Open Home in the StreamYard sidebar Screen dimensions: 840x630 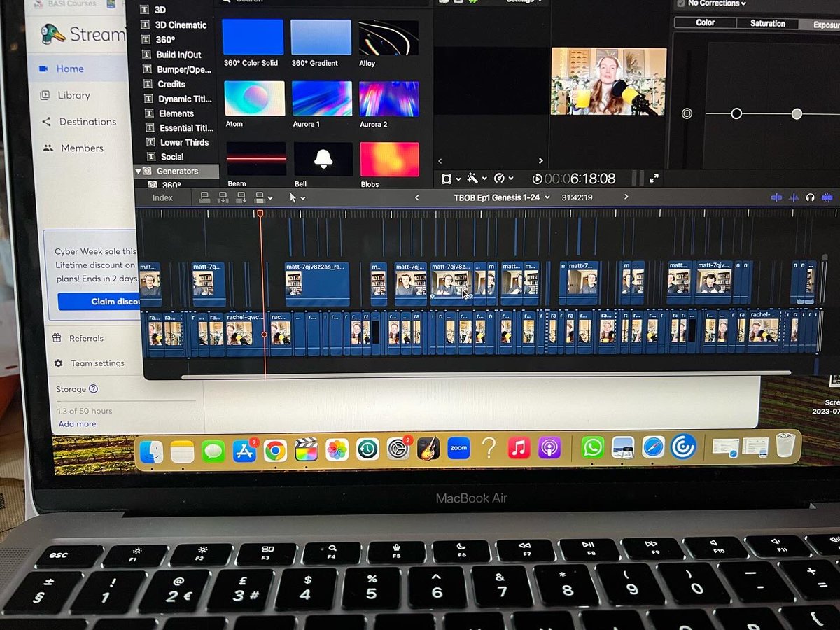(x=70, y=69)
